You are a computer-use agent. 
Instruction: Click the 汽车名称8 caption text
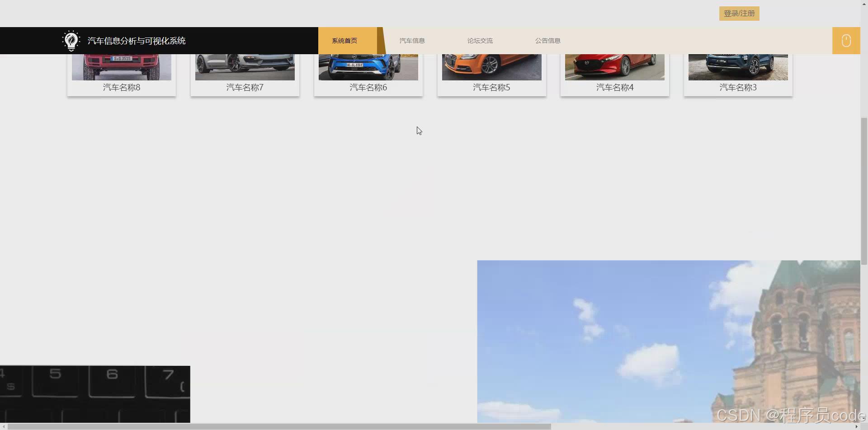(x=122, y=88)
